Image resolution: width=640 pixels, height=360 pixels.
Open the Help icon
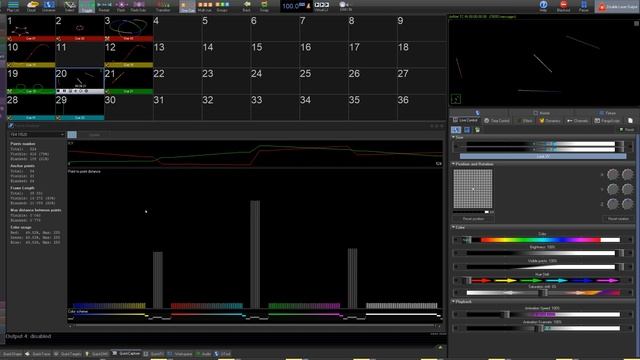[543, 6]
